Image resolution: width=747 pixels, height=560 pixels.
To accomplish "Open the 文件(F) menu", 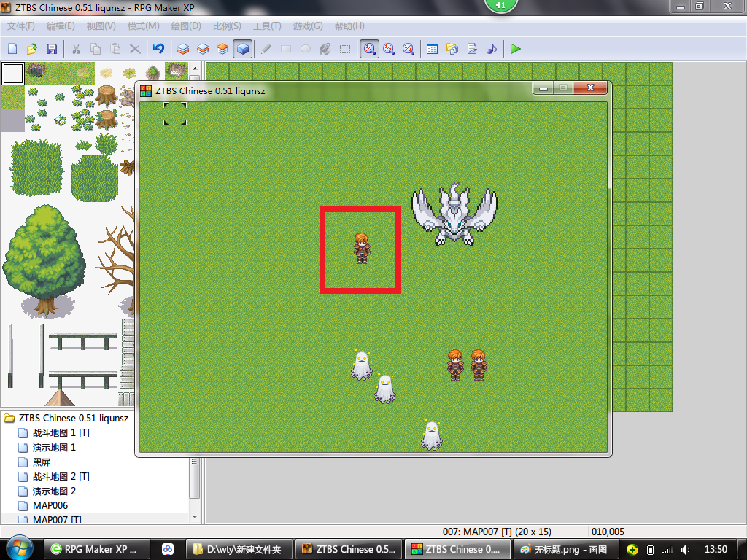I will click(21, 26).
